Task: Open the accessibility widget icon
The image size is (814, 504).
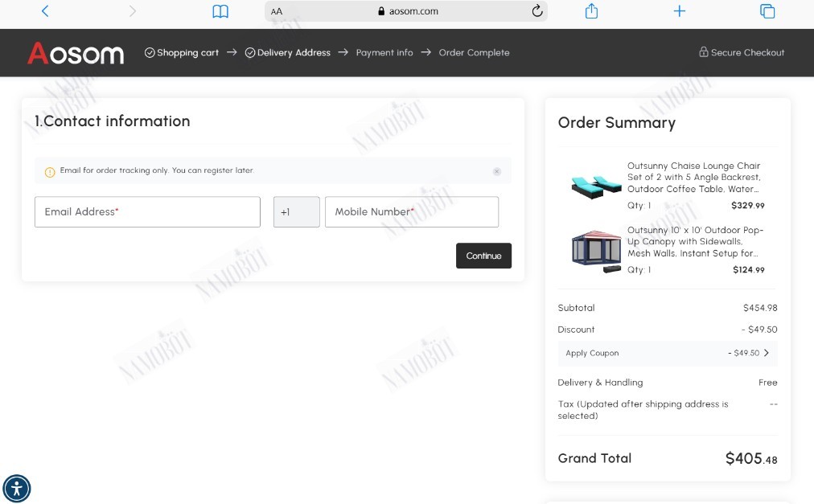Action: coord(17,489)
